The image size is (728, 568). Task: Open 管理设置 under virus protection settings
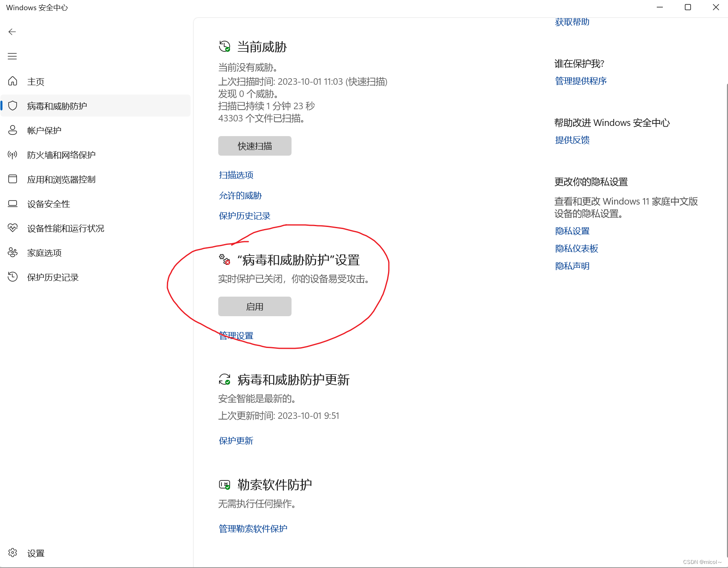(236, 335)
